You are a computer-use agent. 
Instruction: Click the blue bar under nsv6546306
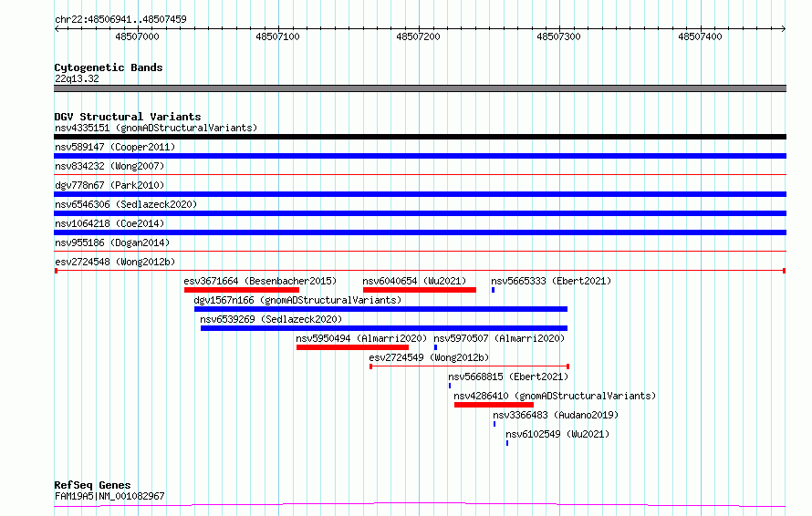coord(420,213)
